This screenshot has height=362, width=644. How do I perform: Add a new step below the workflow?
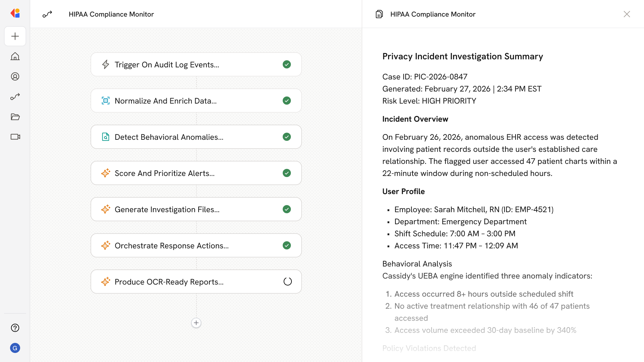(x=196, y=323)
